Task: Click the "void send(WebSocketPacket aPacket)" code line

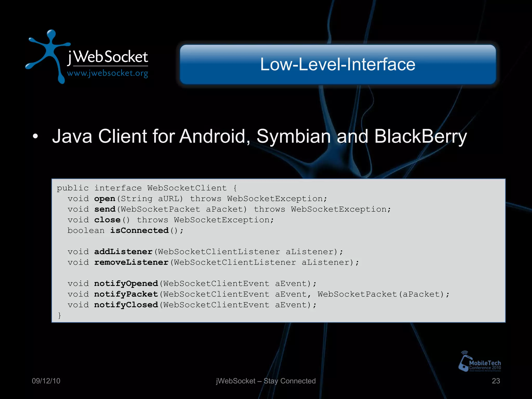Action: [x=229, y=209]
